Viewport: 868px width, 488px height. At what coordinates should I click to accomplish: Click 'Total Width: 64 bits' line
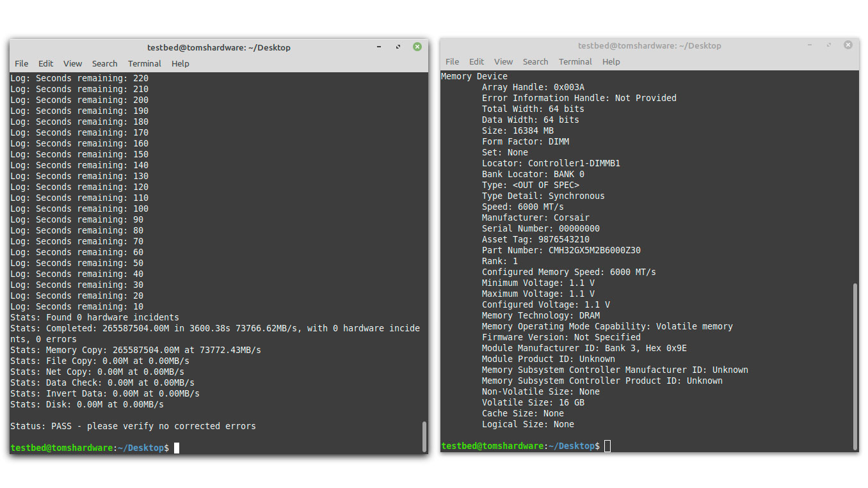coord(533,109)
